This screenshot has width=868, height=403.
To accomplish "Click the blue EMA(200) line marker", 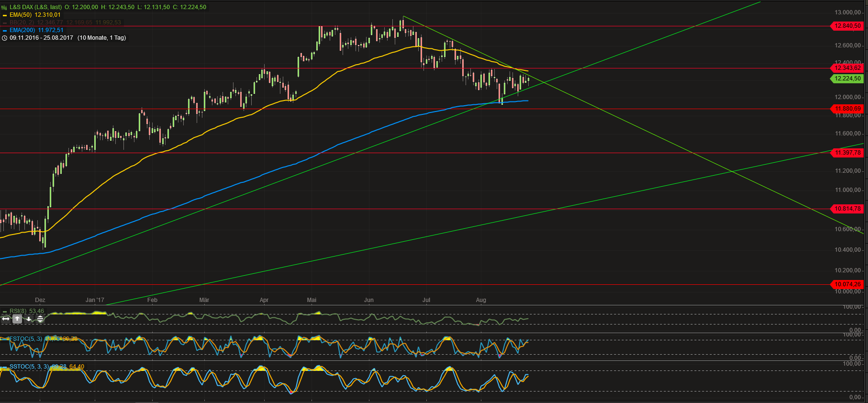I will point(4,31).
